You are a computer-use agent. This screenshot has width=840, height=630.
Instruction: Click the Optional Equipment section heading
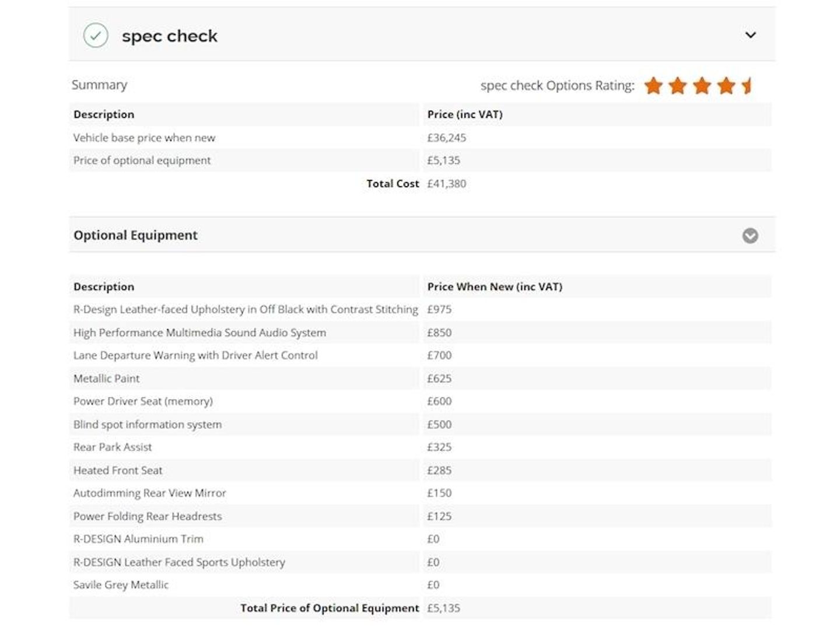pyautogui.click(x=135, y=235)
